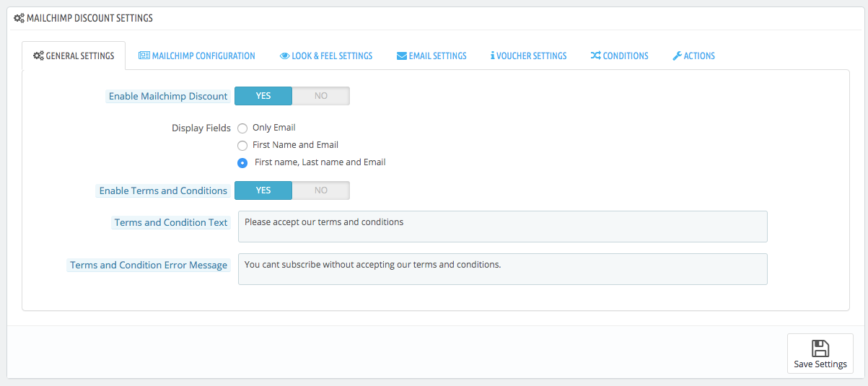The width and height of the screenshot is (868, 386).
Task: Click the wrench icon on Actions tab
Action: point(677,56)
